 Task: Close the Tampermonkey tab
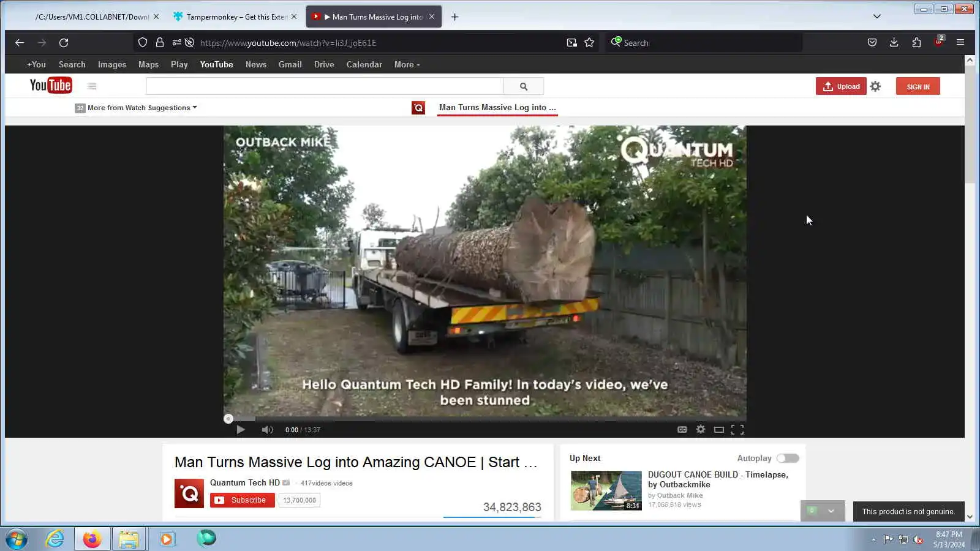tap(294, 17)
